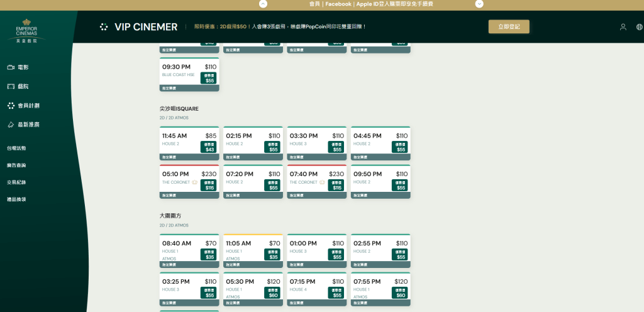The height and width of the screenshot is (312, 644).
Task: Click the movie camera icon in sidebar
Action: (x=11, y=67)
